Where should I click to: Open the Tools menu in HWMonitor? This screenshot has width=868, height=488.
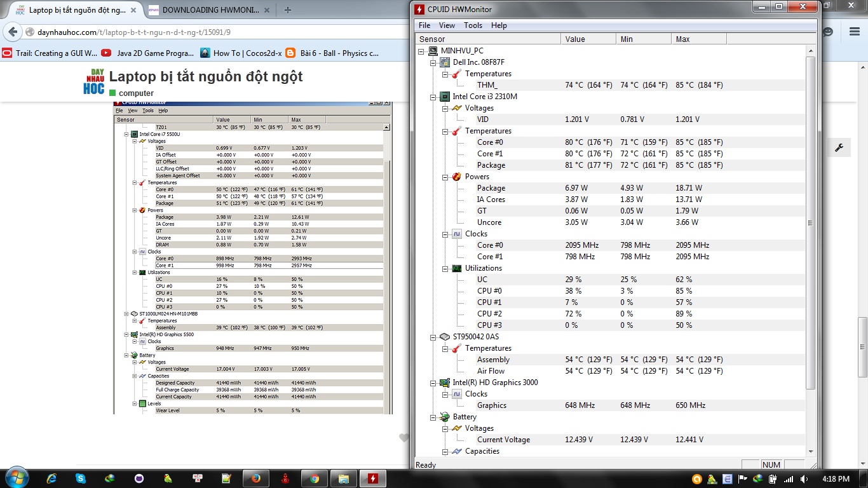473,25
